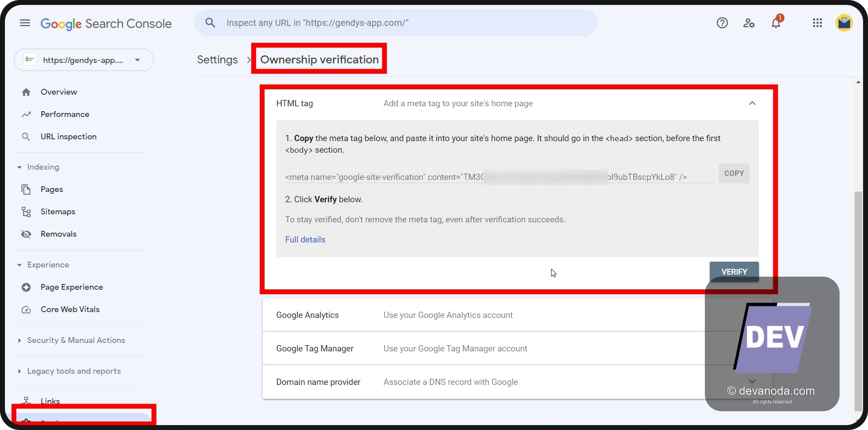Open the notifications bell

pyautogui.click(x=776, y=22)
